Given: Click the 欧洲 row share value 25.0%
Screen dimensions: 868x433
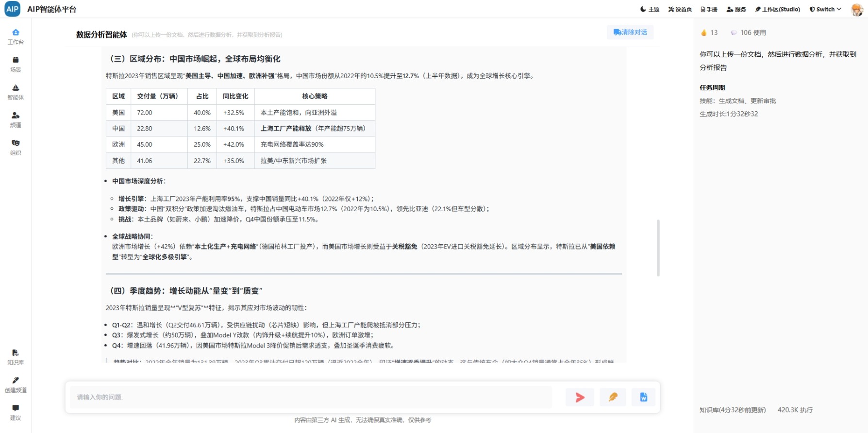Looking at the screenshot, I should (x=202, y=145).
